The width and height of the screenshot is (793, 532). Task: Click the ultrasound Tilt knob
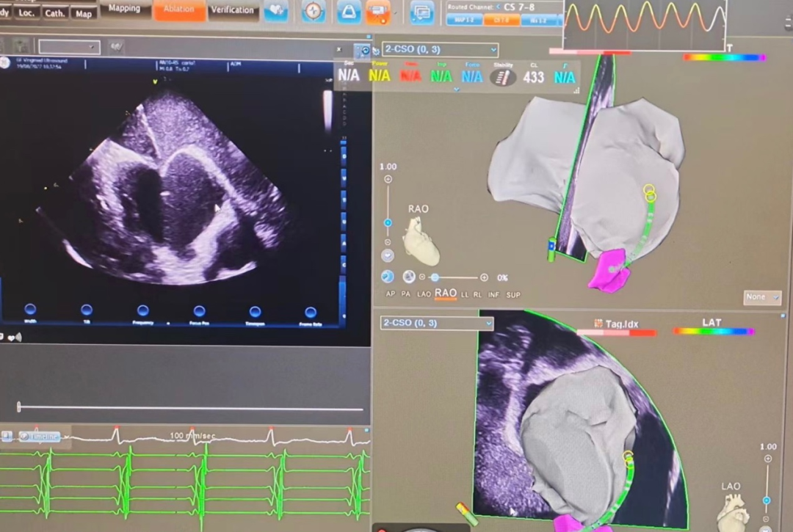tap(87, 309)
